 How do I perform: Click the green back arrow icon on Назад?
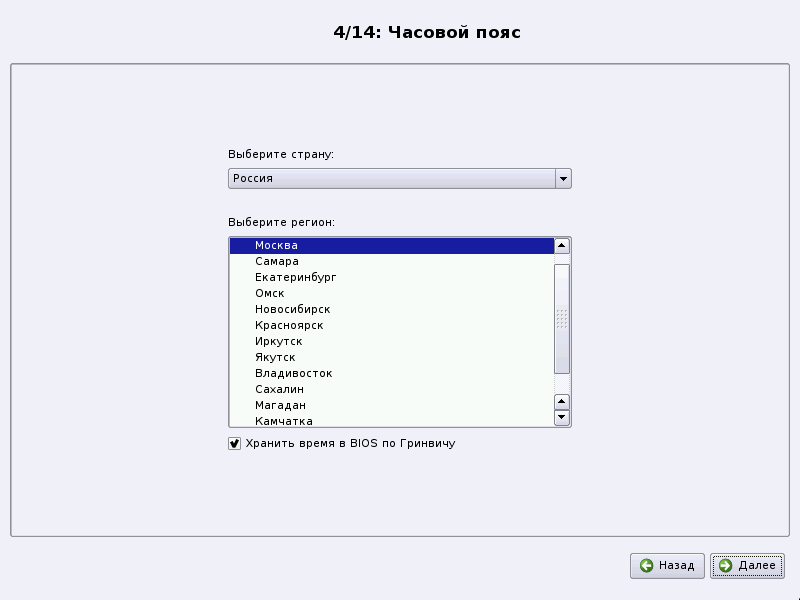[x=647, y=566]
